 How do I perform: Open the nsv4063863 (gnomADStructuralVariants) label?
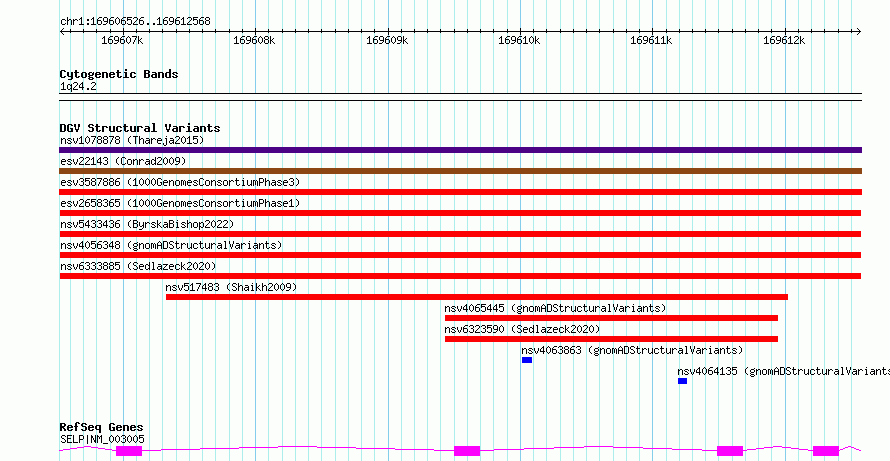632,350
